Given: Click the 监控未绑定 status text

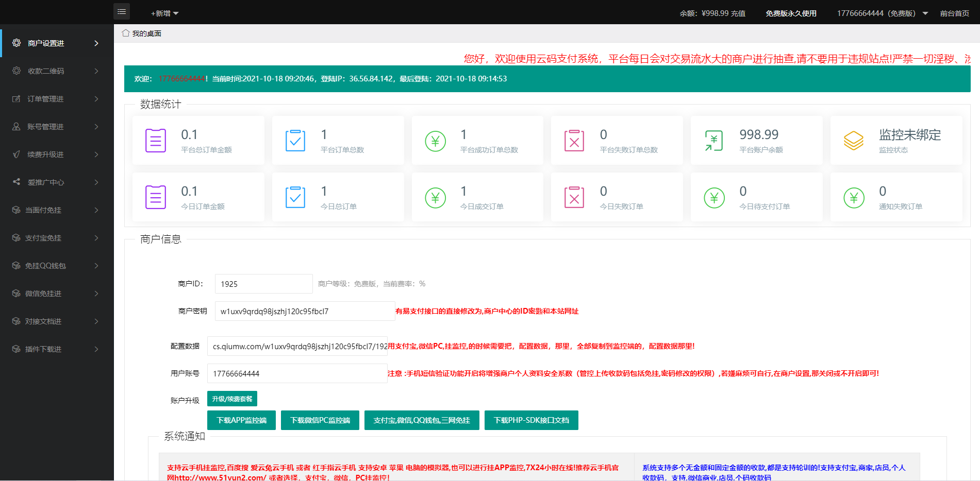Looking at the screenshot, I should pyautogui.click(x=910, y=135).
